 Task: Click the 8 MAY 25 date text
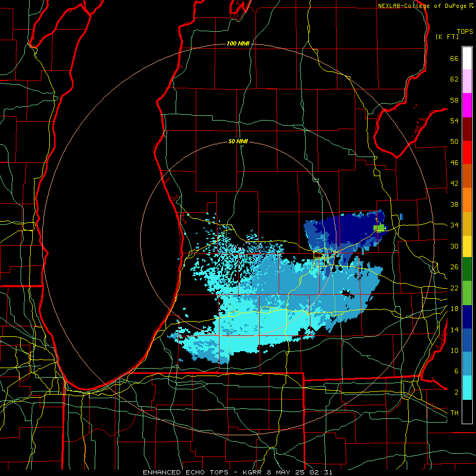287,472
